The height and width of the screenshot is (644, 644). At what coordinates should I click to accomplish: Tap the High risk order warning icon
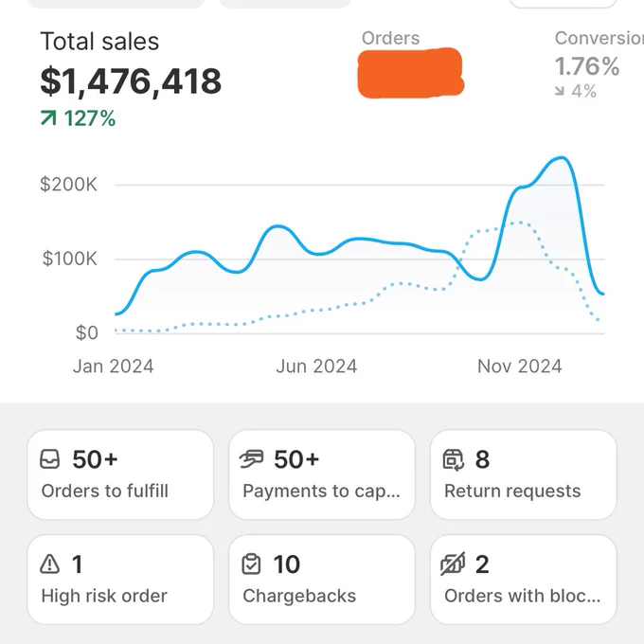tap(49, 563)
